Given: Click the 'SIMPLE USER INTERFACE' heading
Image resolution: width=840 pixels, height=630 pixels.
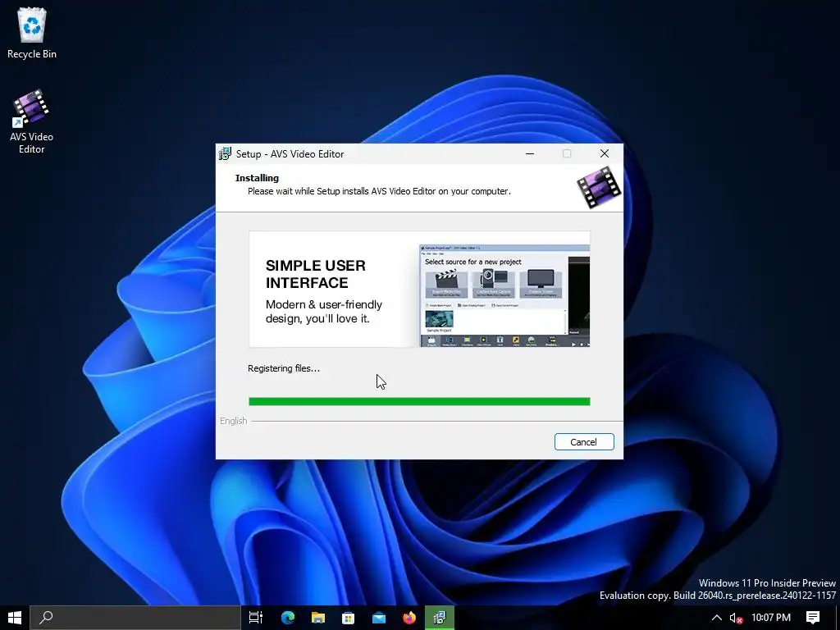Looking at the screenshot, I should [x=316, y=274].
